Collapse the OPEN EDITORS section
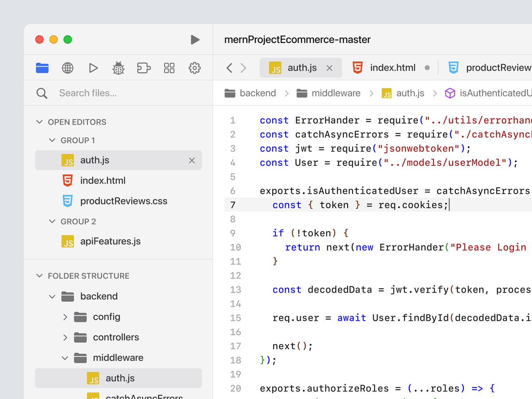 pyautogui.click(x=39, y=121)
